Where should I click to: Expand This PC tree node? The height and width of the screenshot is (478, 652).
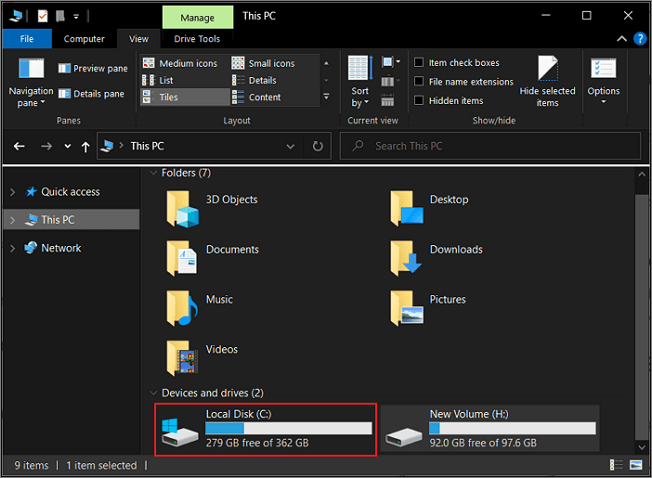[x=12, y=220]
